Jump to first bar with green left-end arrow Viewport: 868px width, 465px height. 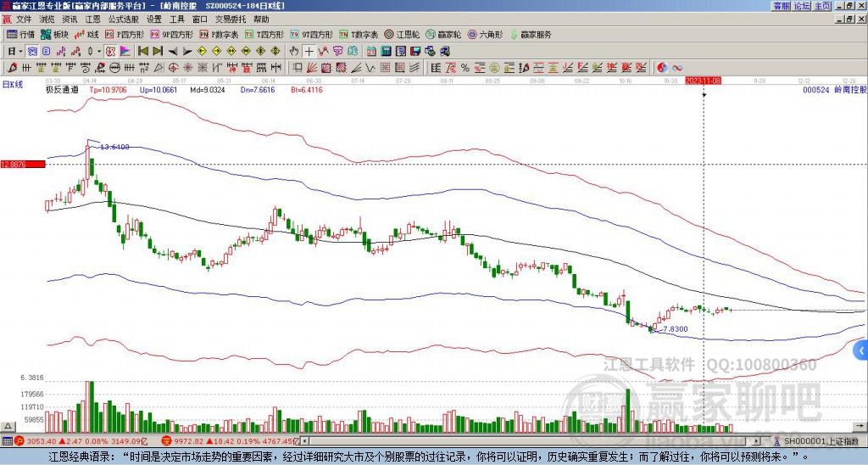pyautogui.click(x=142, y=51)
